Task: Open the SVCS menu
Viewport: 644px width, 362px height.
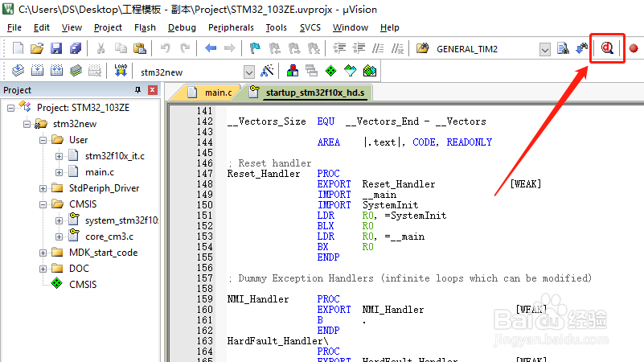Action: [310, 27]
